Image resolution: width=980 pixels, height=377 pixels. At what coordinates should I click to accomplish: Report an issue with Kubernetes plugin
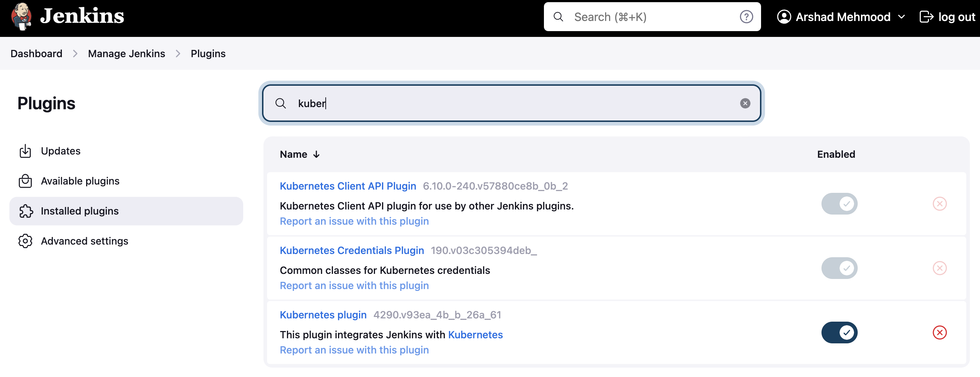(354, 350)
